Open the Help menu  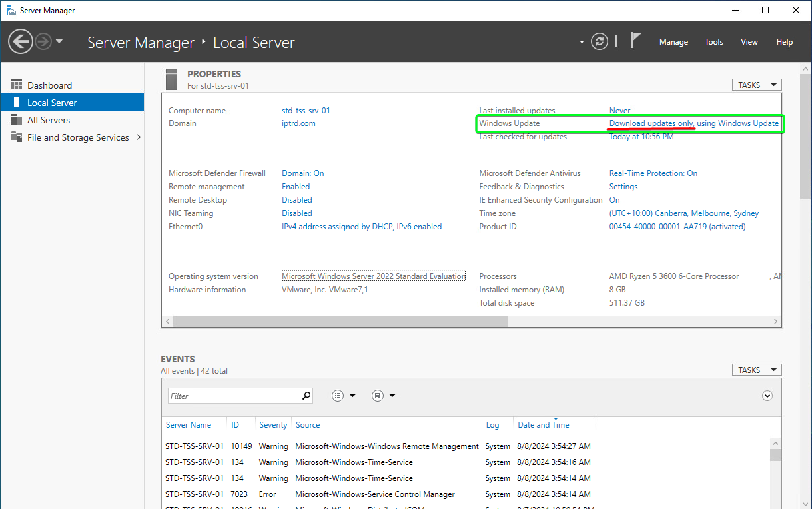click(785, 41)
